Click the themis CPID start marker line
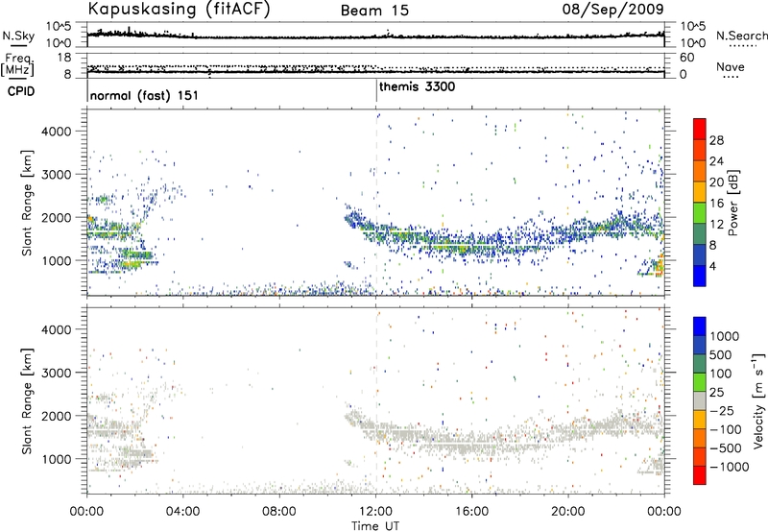768x532 pixels. (376, 90)
